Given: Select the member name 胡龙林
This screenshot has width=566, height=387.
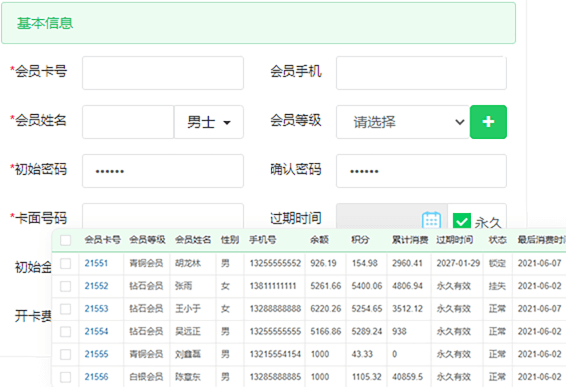Looking at the screenshot, I should coord(188,263).
